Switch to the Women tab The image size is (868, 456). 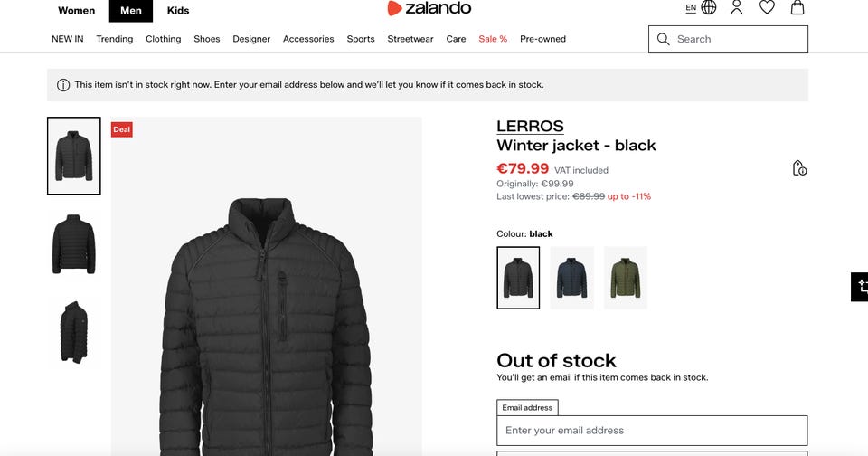click(76, 11)
